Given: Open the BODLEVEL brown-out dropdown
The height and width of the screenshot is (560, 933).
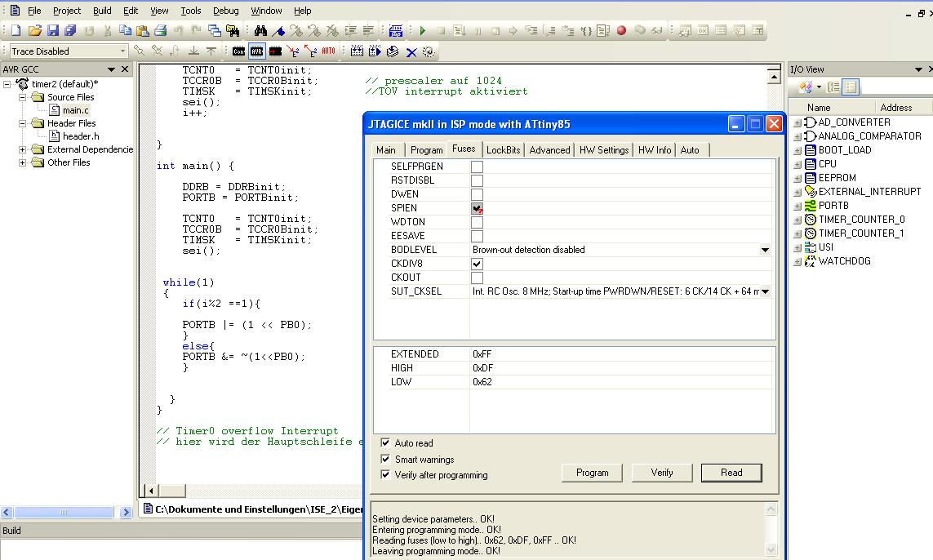Looking at the screenshot, I should (x=765, y=250).
